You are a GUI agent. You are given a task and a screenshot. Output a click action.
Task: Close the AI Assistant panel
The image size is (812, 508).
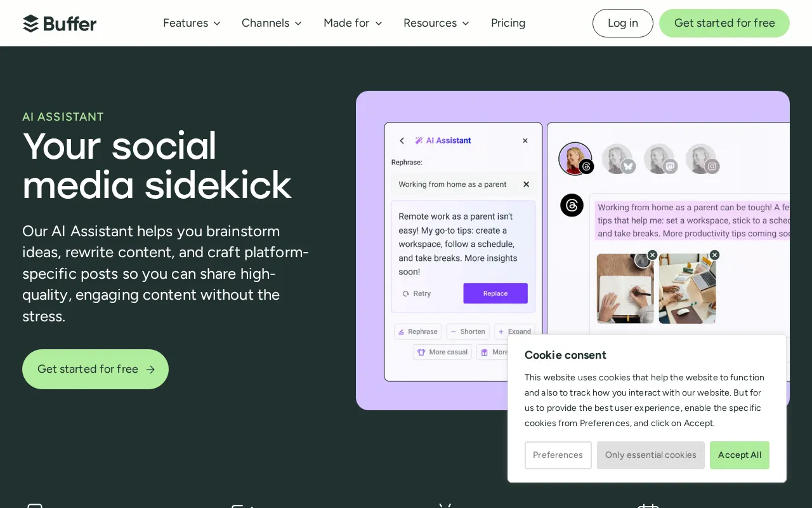click(525, 140)
